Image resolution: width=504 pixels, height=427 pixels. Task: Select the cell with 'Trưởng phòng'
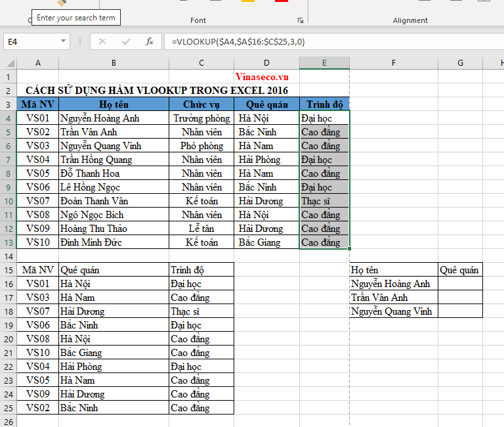(x=201, y=118)
